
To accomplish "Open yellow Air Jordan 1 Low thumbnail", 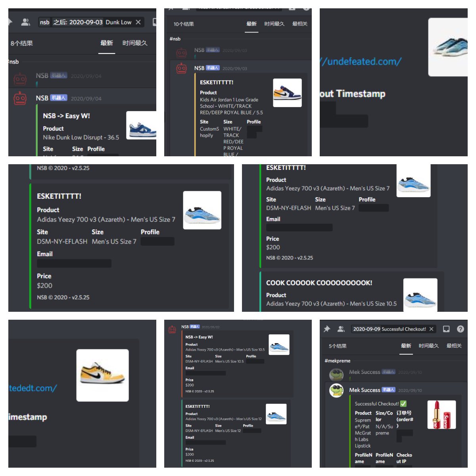I will [x=102, y=375].
